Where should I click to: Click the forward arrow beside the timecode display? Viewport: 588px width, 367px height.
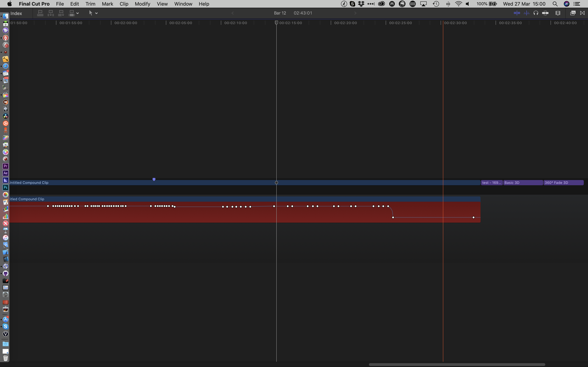[355, 13]
